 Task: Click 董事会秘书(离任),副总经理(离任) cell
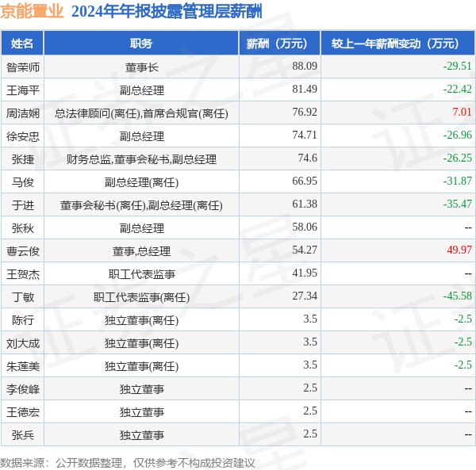tap(141, 205)
